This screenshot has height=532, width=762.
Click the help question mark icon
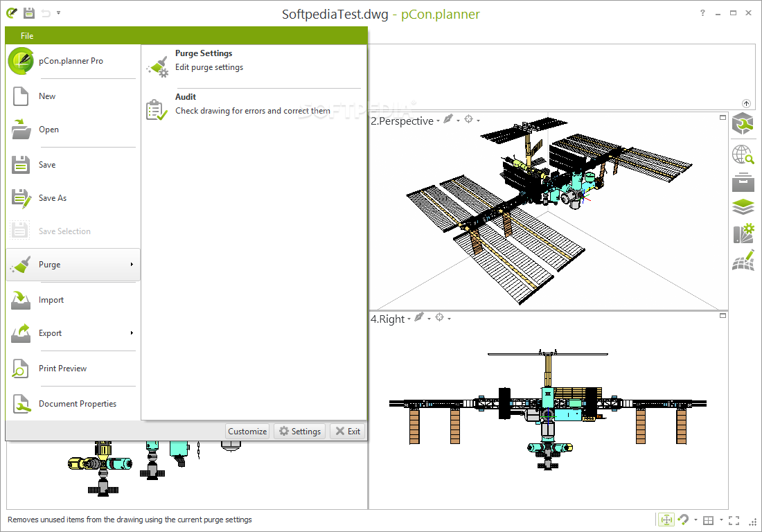(702, 13)
